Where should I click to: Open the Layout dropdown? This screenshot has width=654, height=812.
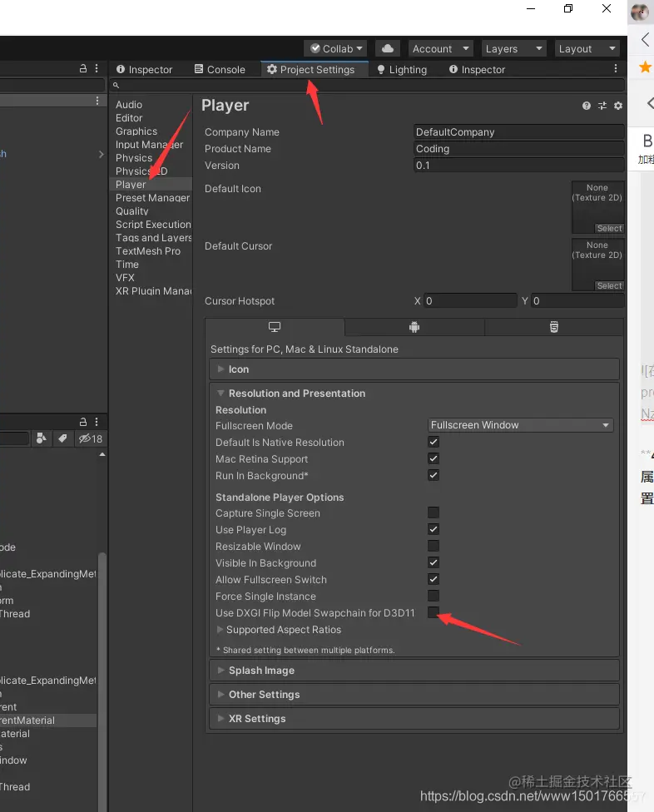[x=587, y=49]
